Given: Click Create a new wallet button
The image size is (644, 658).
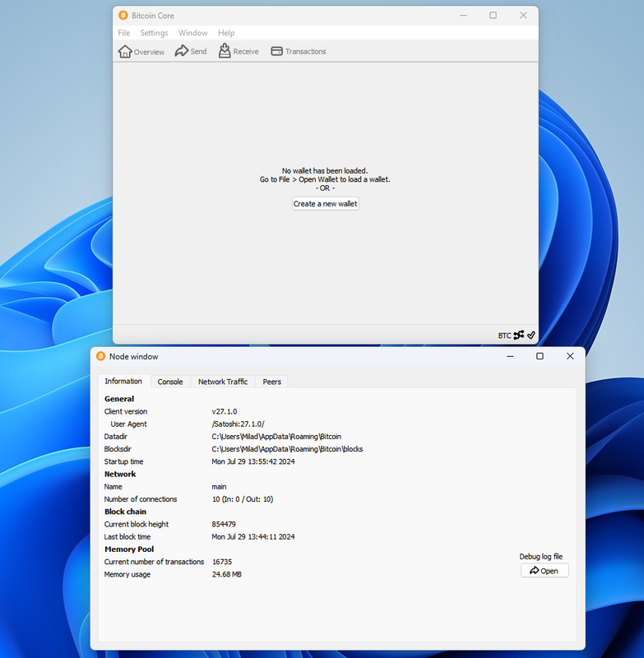Looking at the screenshot, I should pos(325,203).
